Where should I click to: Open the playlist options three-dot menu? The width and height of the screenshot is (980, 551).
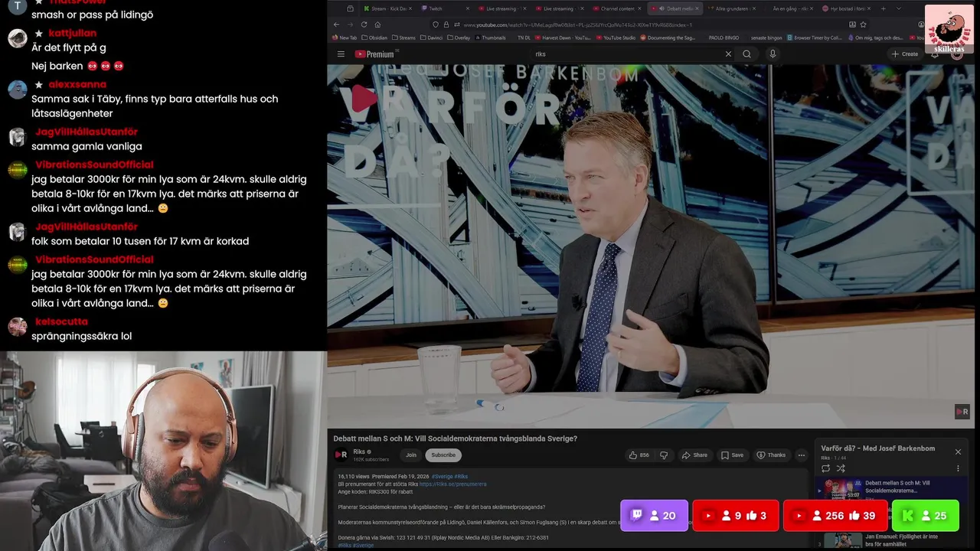pyautogui.click(x=958, y=468)
